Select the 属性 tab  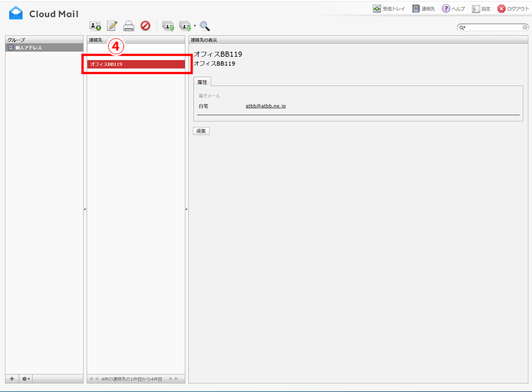coord(202,82)
